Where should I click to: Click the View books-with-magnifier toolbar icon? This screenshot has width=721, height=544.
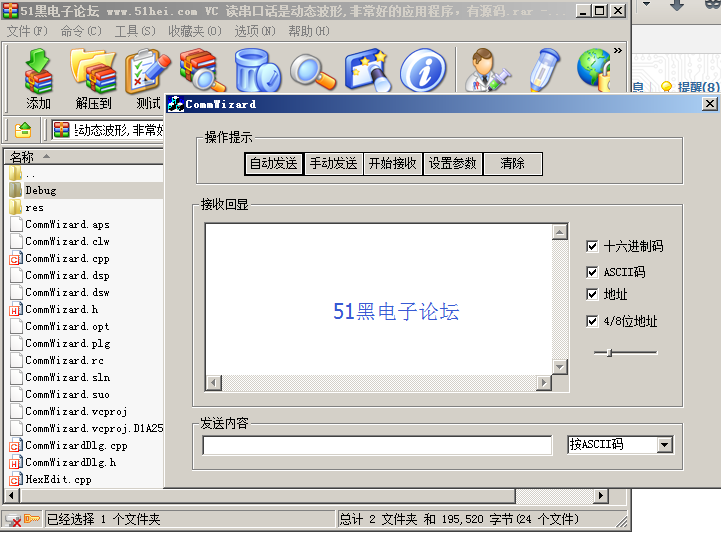pos(202,70)
